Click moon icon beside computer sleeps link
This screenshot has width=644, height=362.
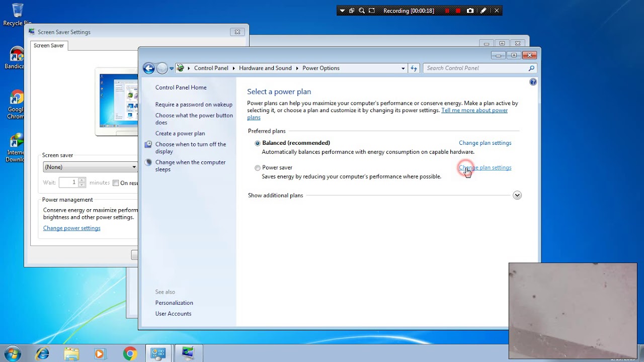tap(148, 162)
